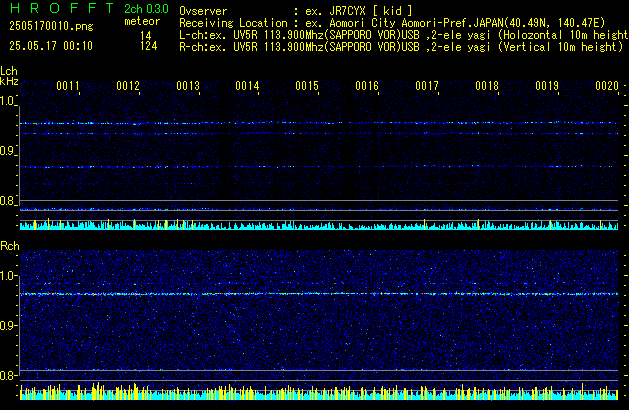Click time marker 0017
Screen dimensions: 629x410
pos(427,86)
